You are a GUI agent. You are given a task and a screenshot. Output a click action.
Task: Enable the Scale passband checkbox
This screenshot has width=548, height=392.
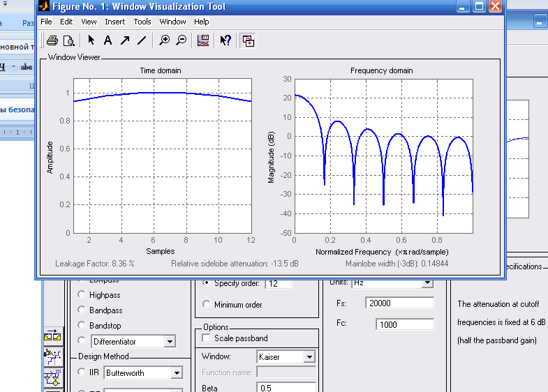pyautogui.click(x=206, y=338)
